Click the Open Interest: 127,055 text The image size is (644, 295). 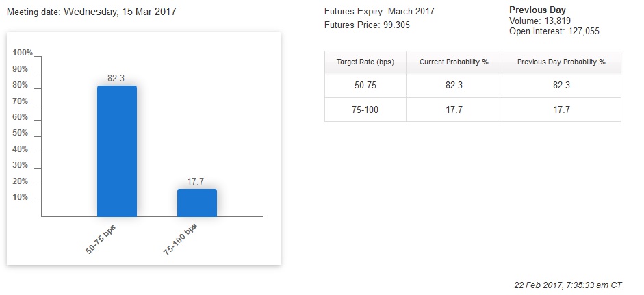[554, 31]
